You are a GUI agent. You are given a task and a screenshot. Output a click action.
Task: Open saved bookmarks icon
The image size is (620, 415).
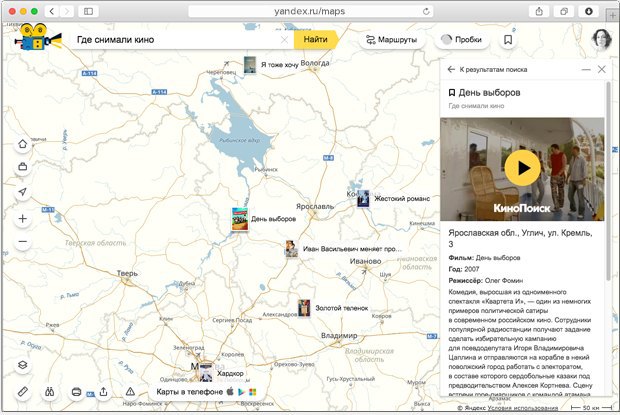[x=508, y=40]
